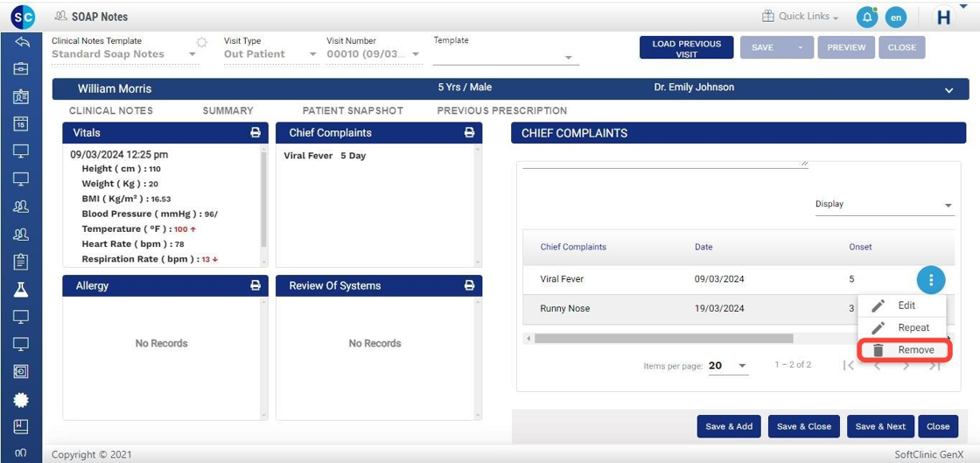980x463 pixels.
Task: Switch to the Patient Snapshot tab
Action: pyautogui.click(x=353, y=111)
